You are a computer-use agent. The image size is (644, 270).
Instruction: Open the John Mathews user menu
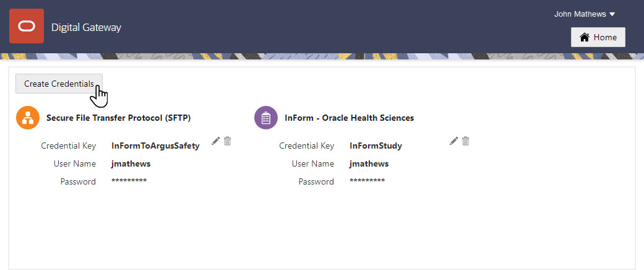click(585, 14)
